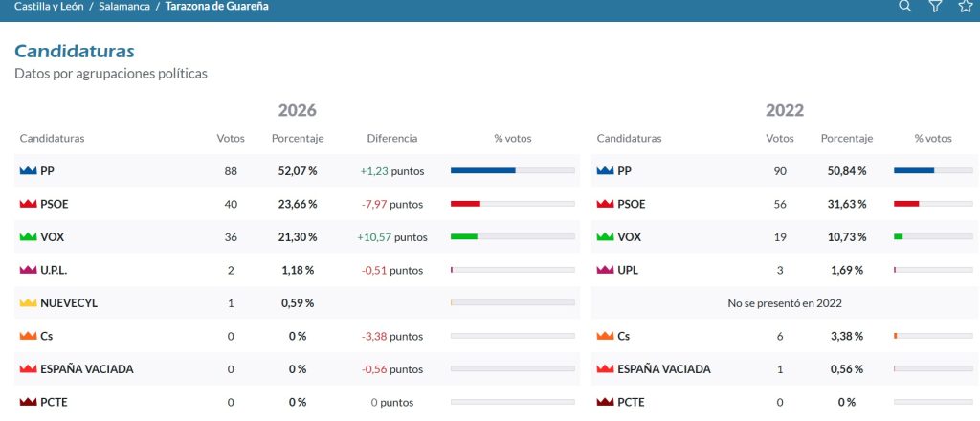Select Tarazona de Guareña breadcrumb
Screen dimensions: 980x421
coord(217,7)
